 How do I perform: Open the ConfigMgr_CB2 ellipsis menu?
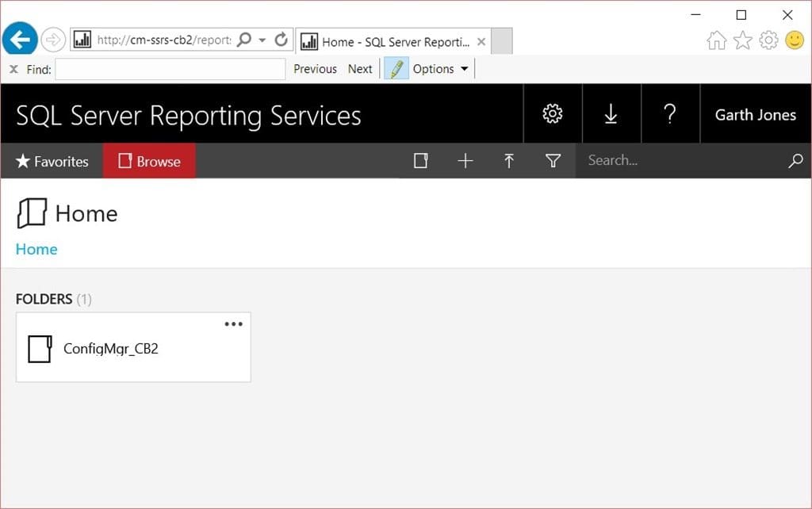point(234,324)
